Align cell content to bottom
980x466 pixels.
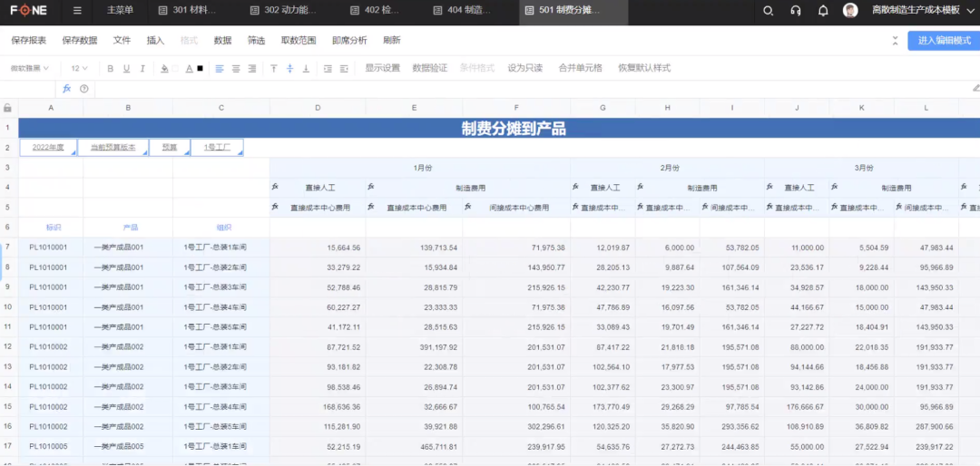pyautogui.click(x=307, y=69)
